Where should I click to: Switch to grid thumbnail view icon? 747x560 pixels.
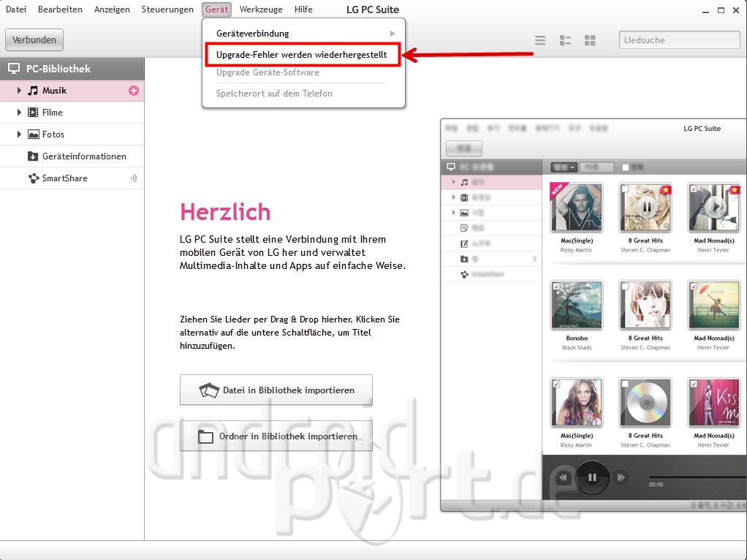coord(591,40)
